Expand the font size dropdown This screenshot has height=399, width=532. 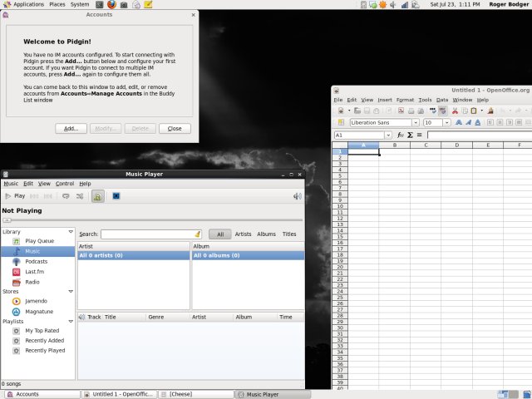click(x=447, y=122)
